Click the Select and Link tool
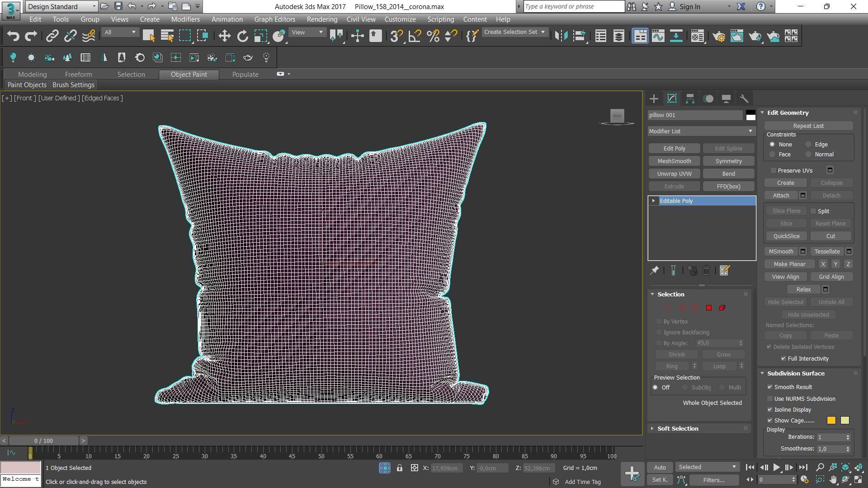This screenshot has width=868, height=488. point(52,36)
